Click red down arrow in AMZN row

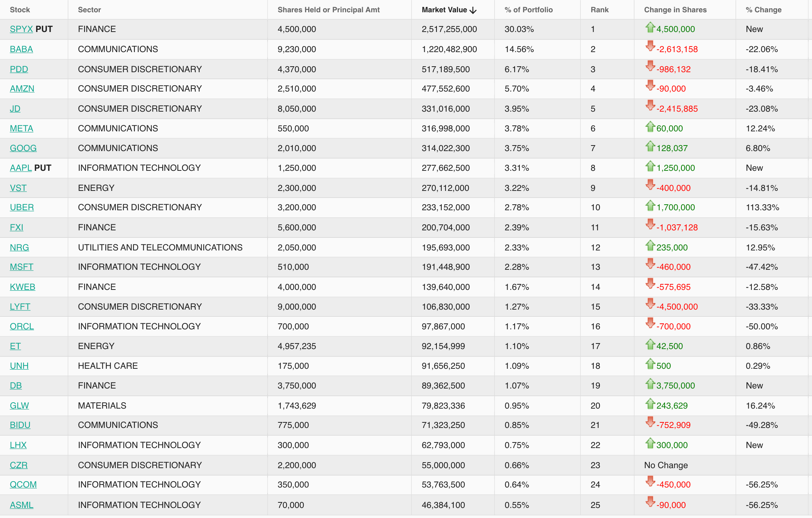(650, 86)
